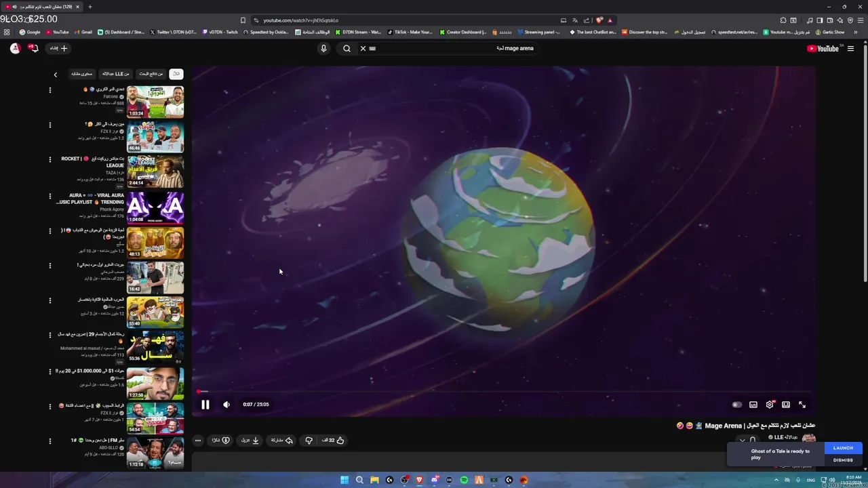Toggle the autoplay switch in player
This screenshot has height=488, width=868.
pos(737,405)
